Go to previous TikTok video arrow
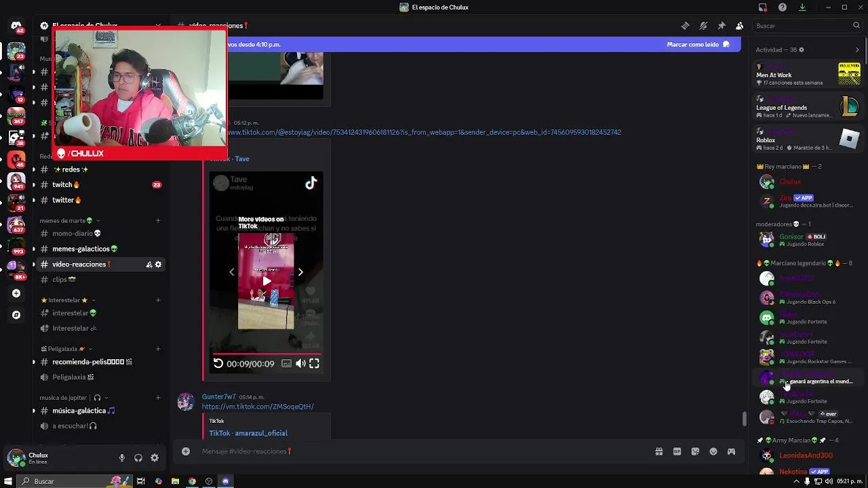This screenshot has width=868, height=488. 232,272
